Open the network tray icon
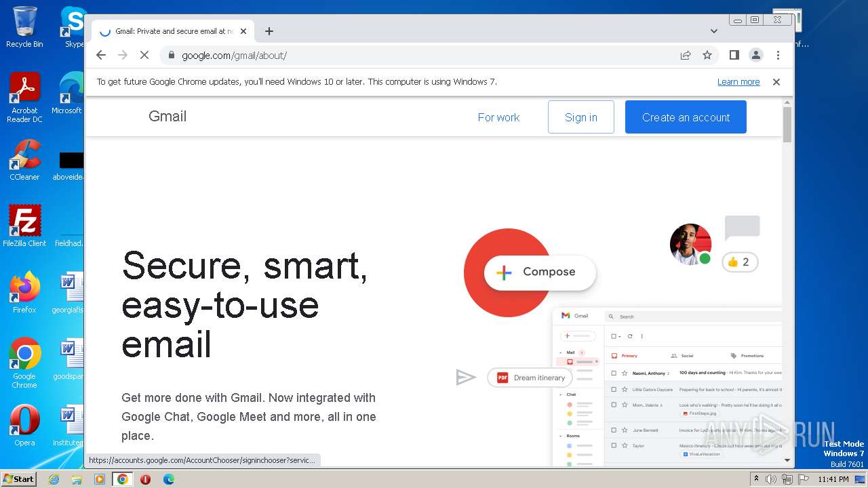Image resolution: width=868 pixels, height=488 pixels. [787, 479]
